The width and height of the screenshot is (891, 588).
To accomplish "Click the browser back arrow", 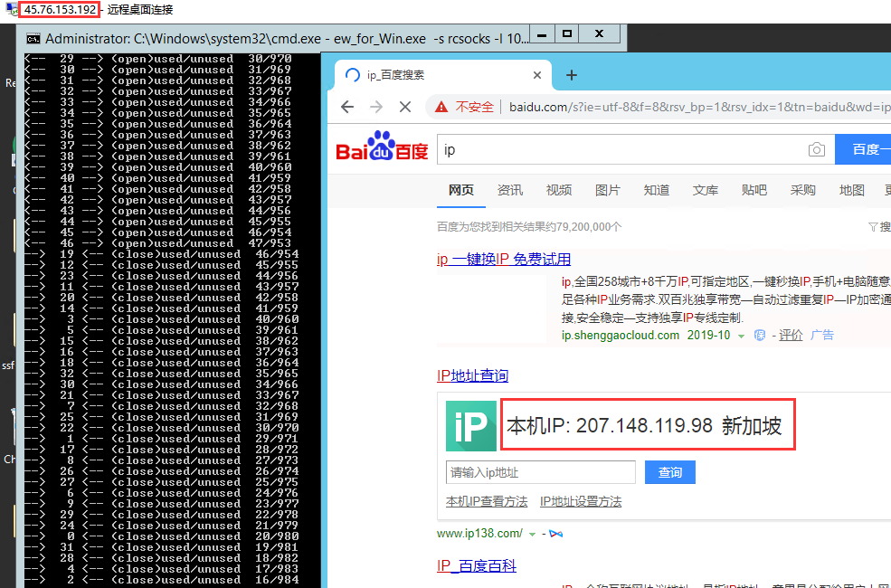I will [346, 106].
